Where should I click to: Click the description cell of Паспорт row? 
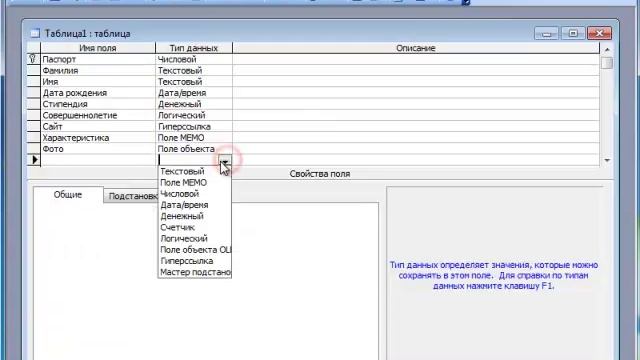pyautogui.click(x=416, y=59)
